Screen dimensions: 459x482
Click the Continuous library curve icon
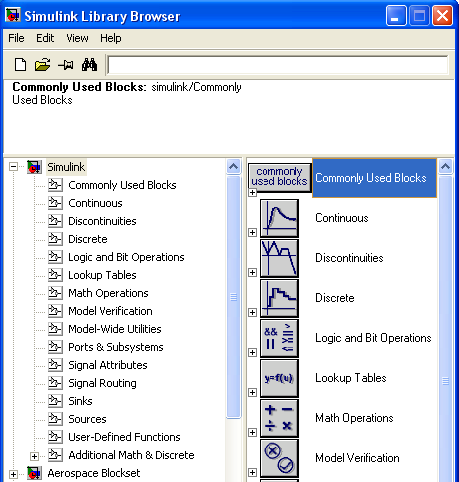point(279,218)
